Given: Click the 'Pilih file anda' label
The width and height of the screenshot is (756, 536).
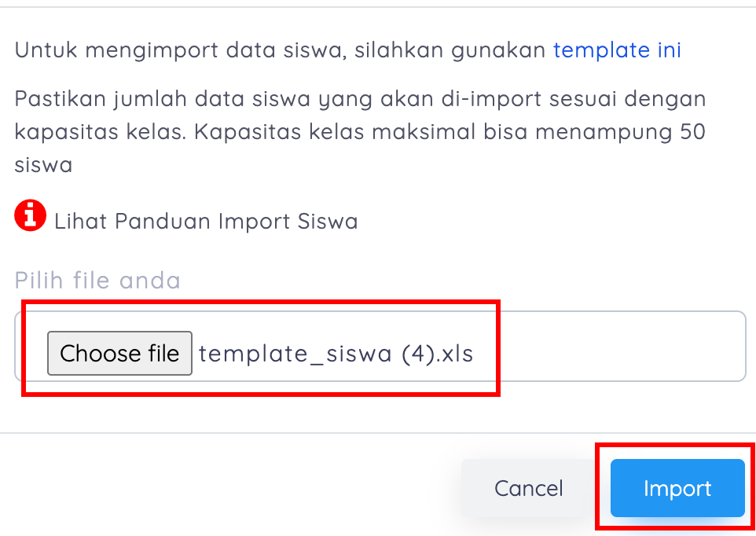Looking at the screenshot, I should click(97, 280).
